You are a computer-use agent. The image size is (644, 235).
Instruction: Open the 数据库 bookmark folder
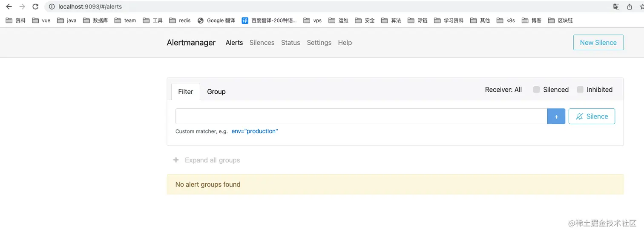coord(96,20)
